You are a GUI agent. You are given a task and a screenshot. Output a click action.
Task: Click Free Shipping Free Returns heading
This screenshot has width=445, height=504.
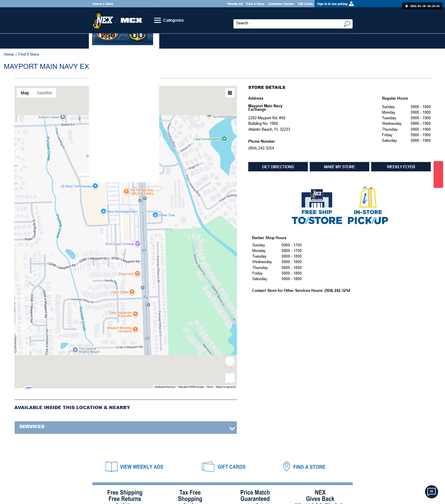click(x=125, y=496)
